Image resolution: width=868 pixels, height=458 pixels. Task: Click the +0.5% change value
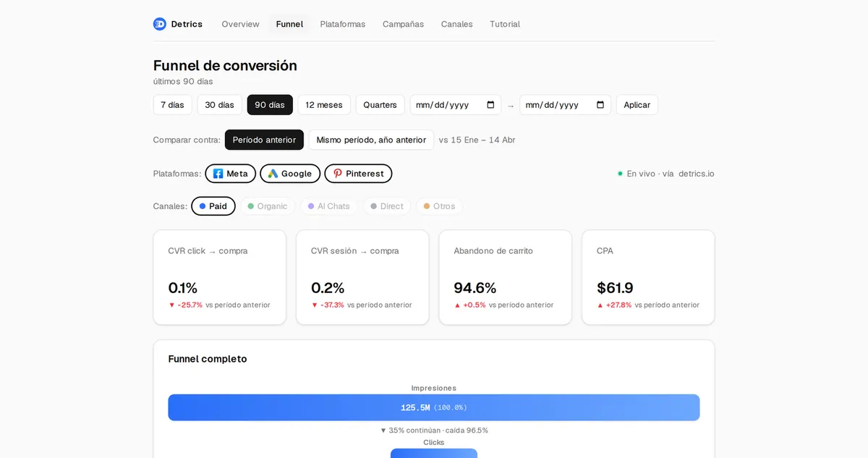(x=475, y=305)
